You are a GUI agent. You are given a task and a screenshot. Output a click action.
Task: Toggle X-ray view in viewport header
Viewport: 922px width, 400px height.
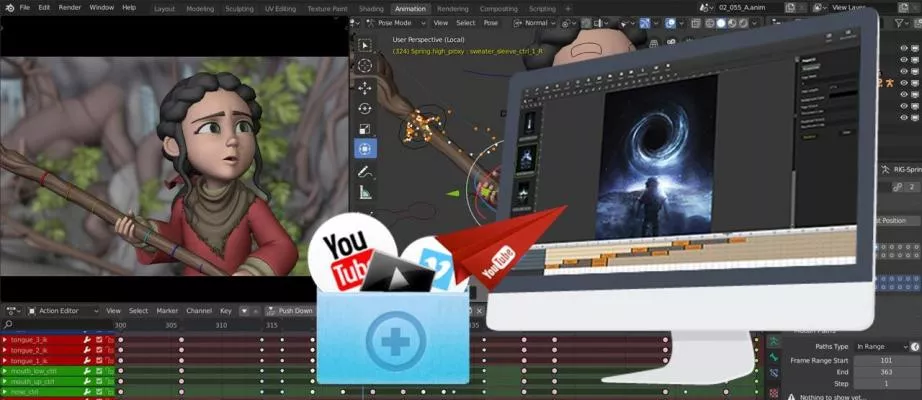coord(696,24)
